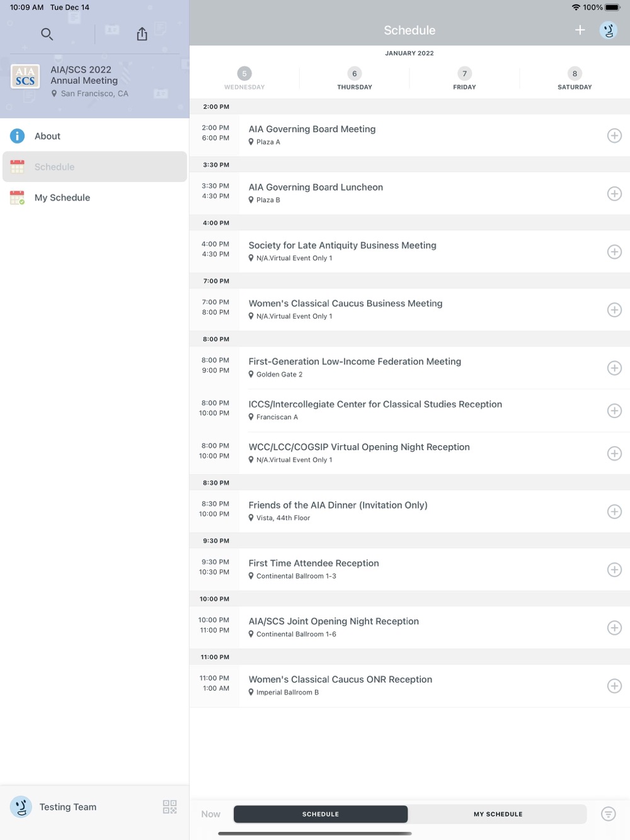Select the Schedule calendar icon in sidebar

18,167
